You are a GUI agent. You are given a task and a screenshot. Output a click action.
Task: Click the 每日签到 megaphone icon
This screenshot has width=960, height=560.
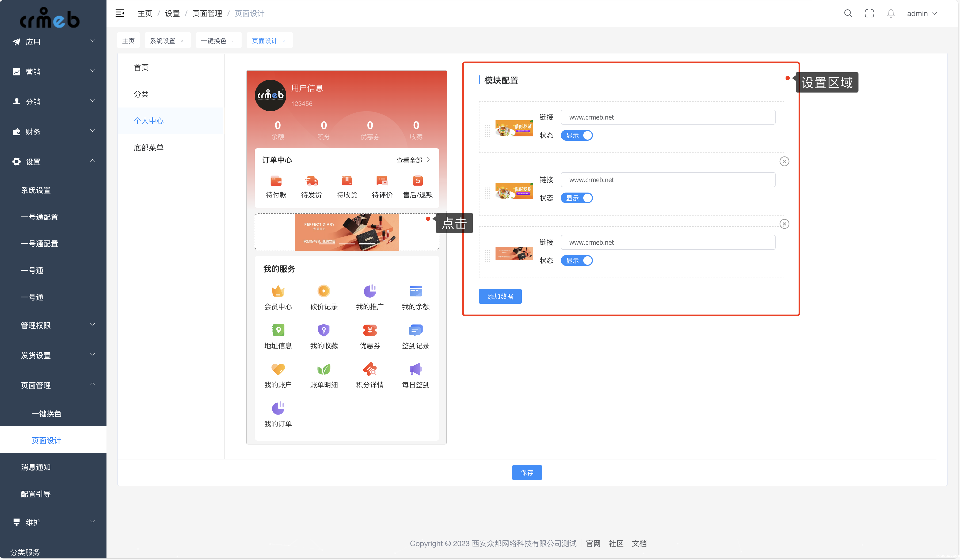(415, 369)
